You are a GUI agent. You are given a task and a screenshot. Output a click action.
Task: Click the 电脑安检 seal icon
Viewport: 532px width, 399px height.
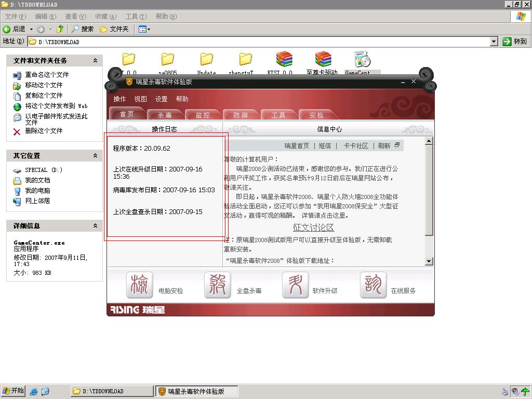click(x=139, y=285)
